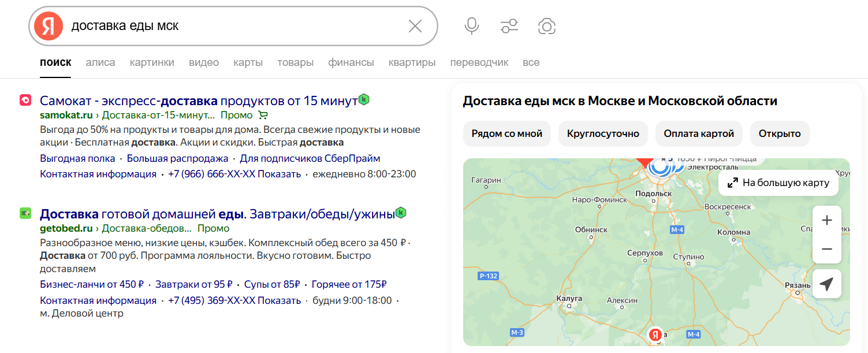Switch to алиса tab

point(100,62)
